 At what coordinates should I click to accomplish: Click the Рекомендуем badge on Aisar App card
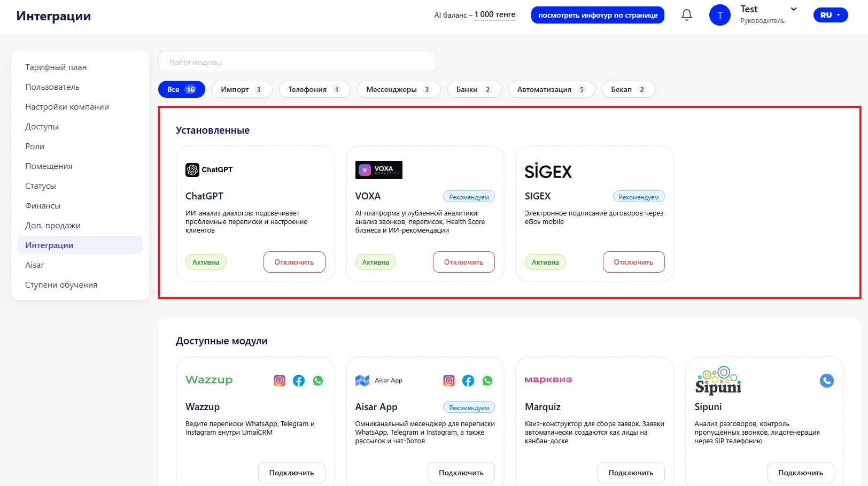[x=469, y=407]
